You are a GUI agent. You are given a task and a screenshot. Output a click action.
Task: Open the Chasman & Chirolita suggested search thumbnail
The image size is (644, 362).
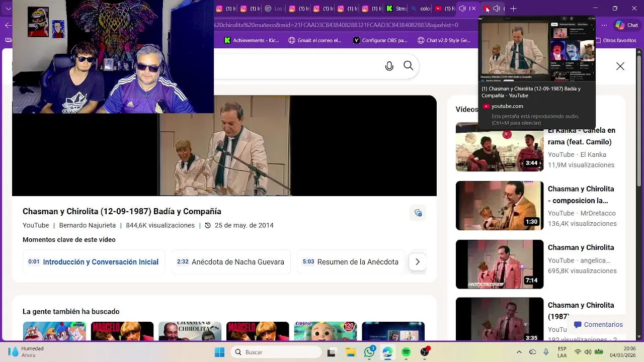pyautogui.click(x=190, y=331)
